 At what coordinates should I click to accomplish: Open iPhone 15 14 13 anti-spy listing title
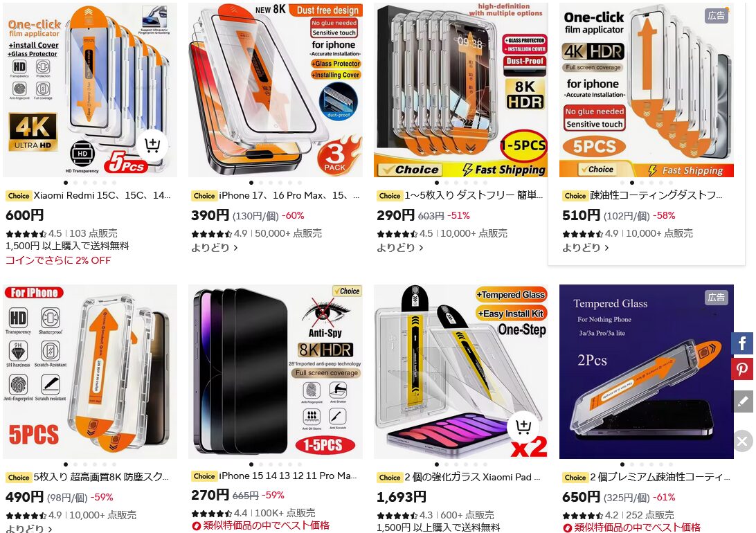point(288,476)
